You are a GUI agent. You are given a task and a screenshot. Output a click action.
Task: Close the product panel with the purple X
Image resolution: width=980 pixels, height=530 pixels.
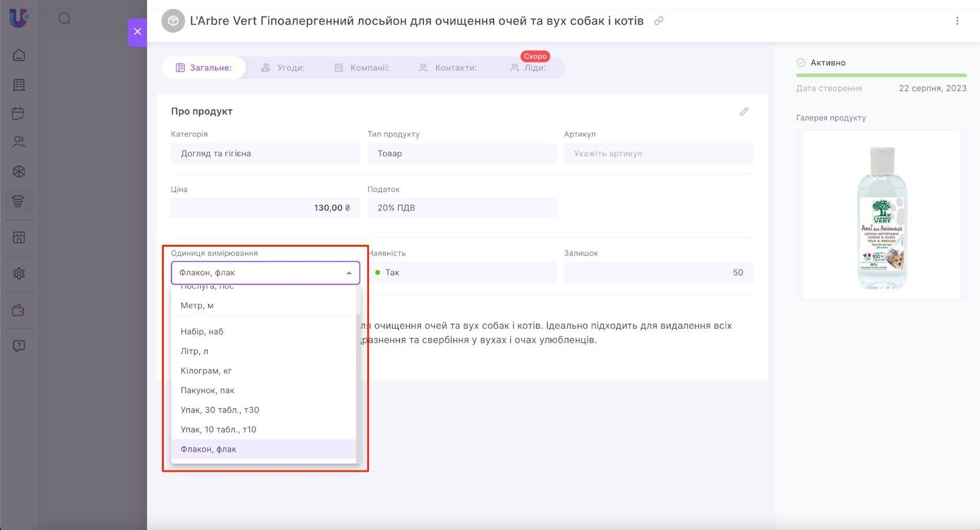[137, 32]
